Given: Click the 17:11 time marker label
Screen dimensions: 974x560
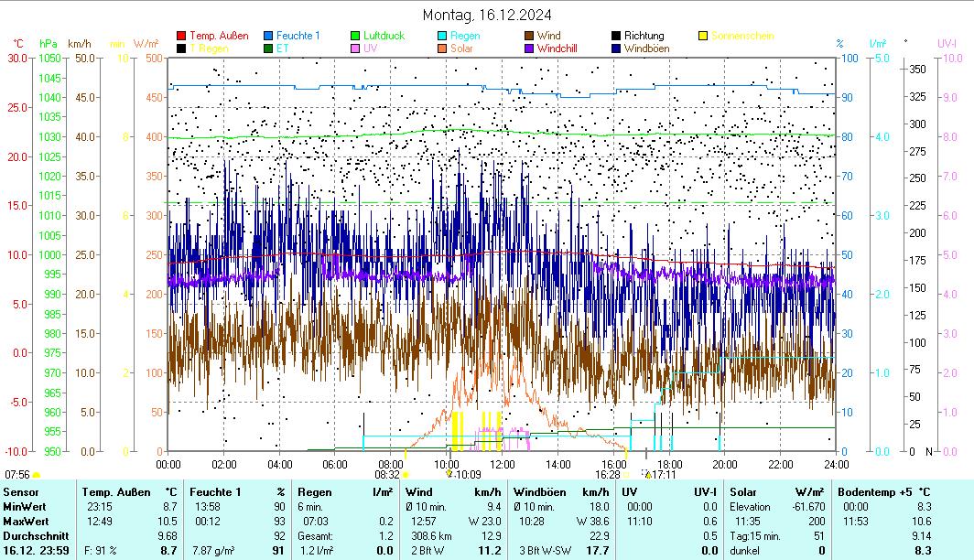Looking at the screenshot, I should tap(663, 475).
